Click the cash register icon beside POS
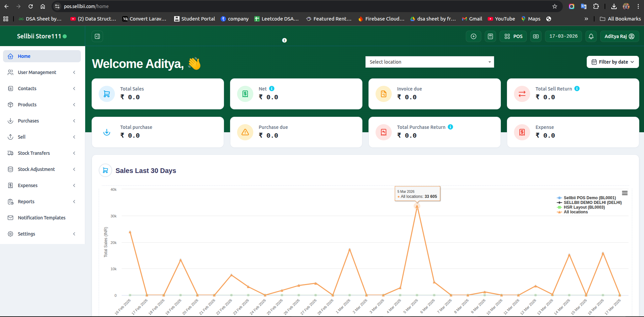The image size is (644, 317). [536, 36]
